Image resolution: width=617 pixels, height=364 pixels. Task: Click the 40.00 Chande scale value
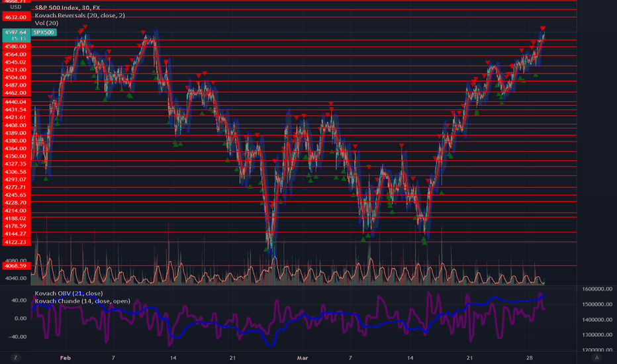(x=19, y=300)
